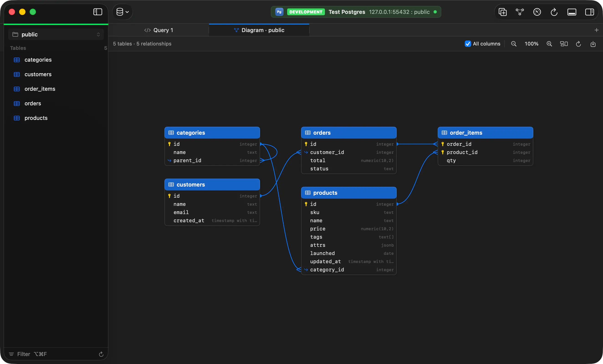Refresh connection using top toolbar icon
The image size is (603, 364).
[554, 12]
